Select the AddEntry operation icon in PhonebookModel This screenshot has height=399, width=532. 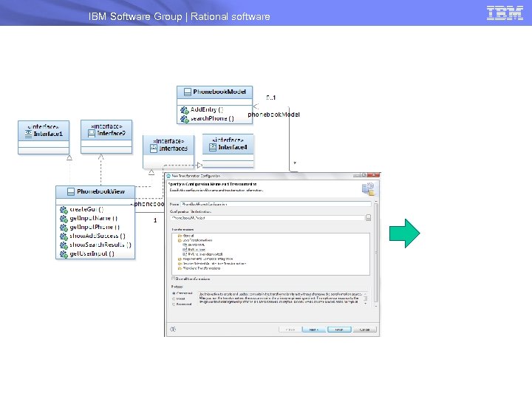pyautogui.click(x=184, y=110)
